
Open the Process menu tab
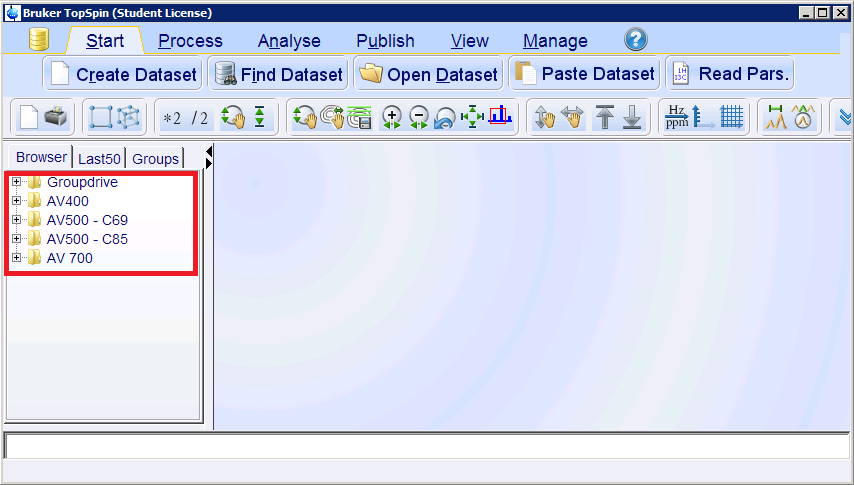click(190, 41)
